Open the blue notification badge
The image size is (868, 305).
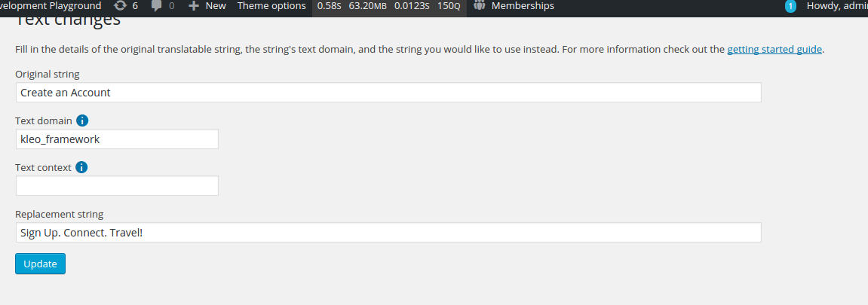(x=790, y=7)
